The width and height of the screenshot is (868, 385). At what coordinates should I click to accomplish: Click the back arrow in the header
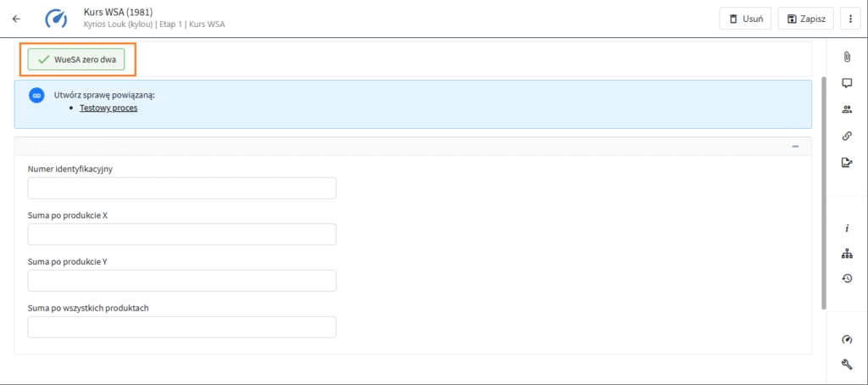pos(16,19)
